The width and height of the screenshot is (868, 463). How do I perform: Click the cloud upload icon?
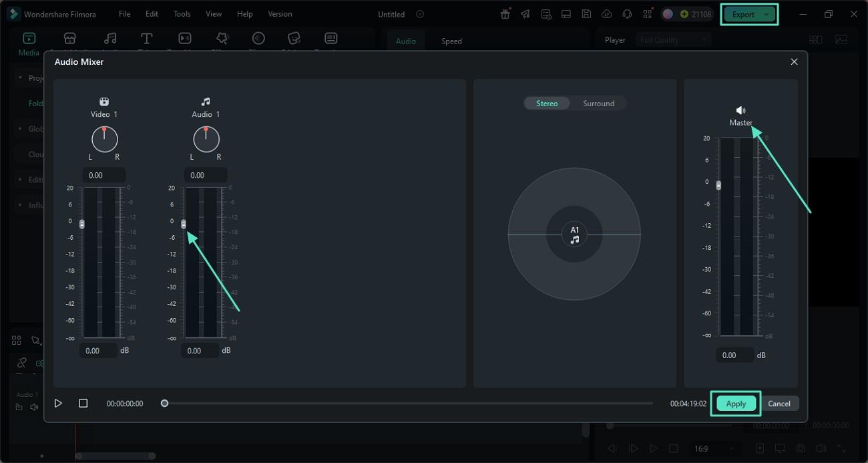(x=606, y=14)
